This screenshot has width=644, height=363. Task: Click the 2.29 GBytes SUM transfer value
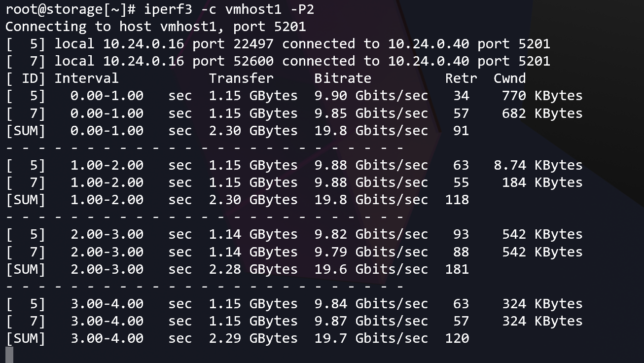click(253, 338)
